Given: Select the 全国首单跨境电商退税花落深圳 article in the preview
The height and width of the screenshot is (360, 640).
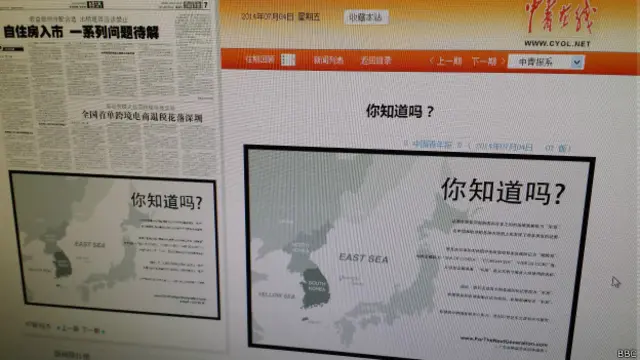Looking at the screenshot, I should tap(142, 116).
